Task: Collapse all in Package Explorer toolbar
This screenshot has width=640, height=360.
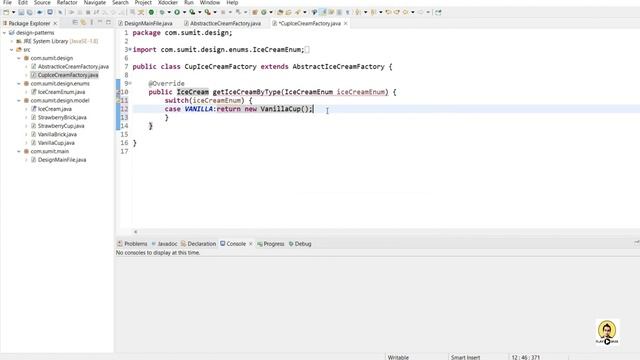Action: click(75, 23)
